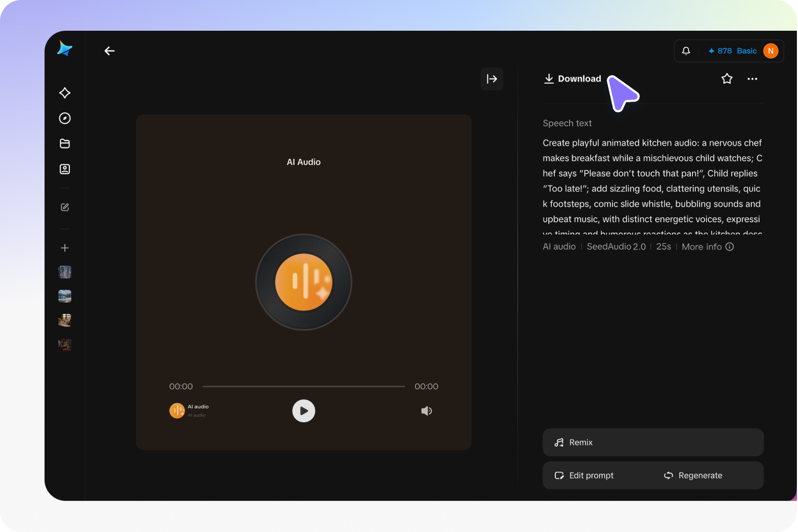Play the AI audio track
Image resolution: width=798 pixels, height=532 pixels.
[304, 411]
